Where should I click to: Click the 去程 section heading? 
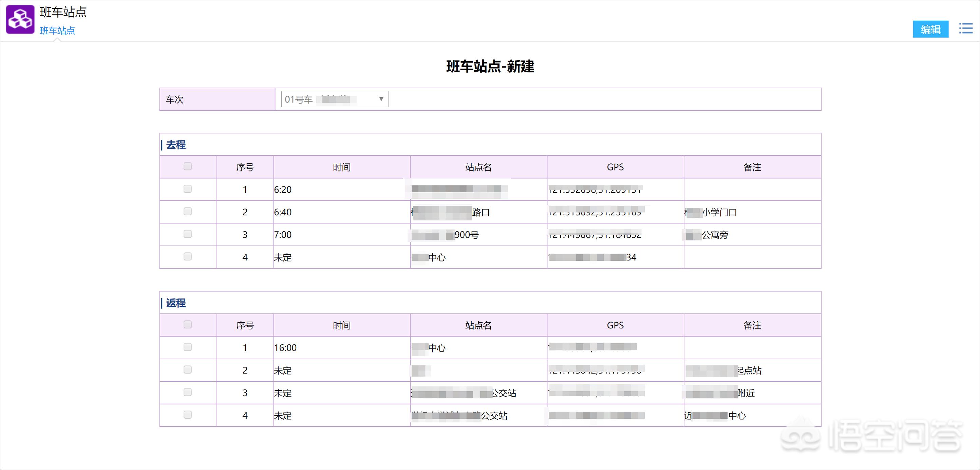click(176, 145)
